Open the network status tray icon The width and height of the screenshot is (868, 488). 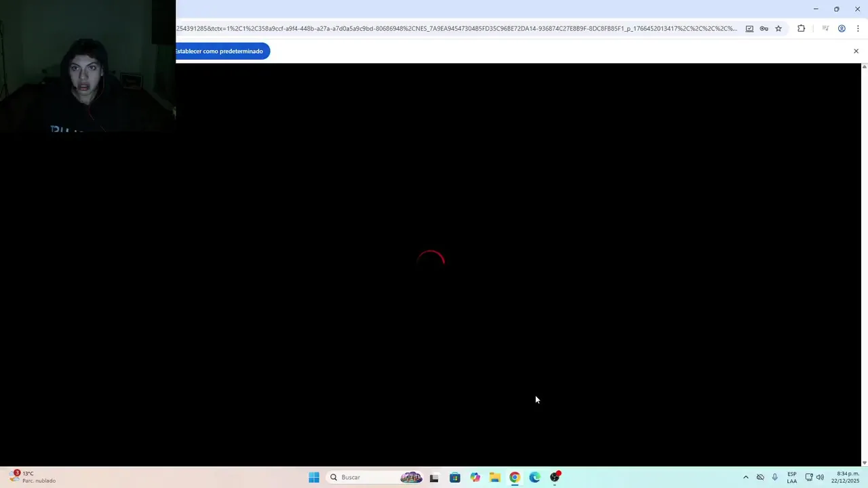tap(809, 477)
